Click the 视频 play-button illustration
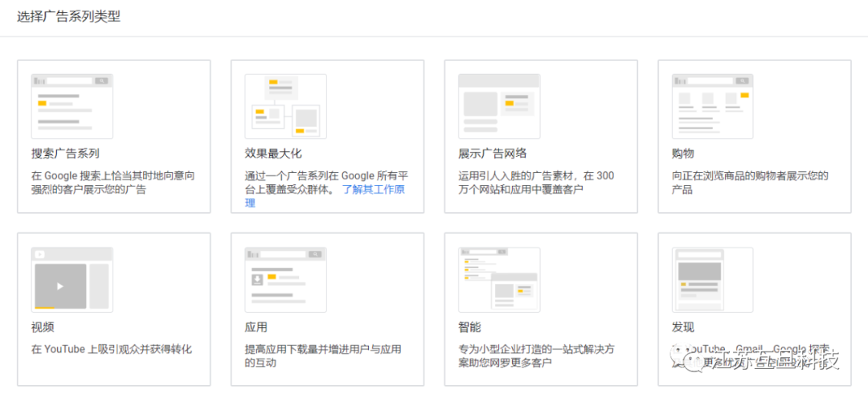868x398 pixels. click(60, 285)
